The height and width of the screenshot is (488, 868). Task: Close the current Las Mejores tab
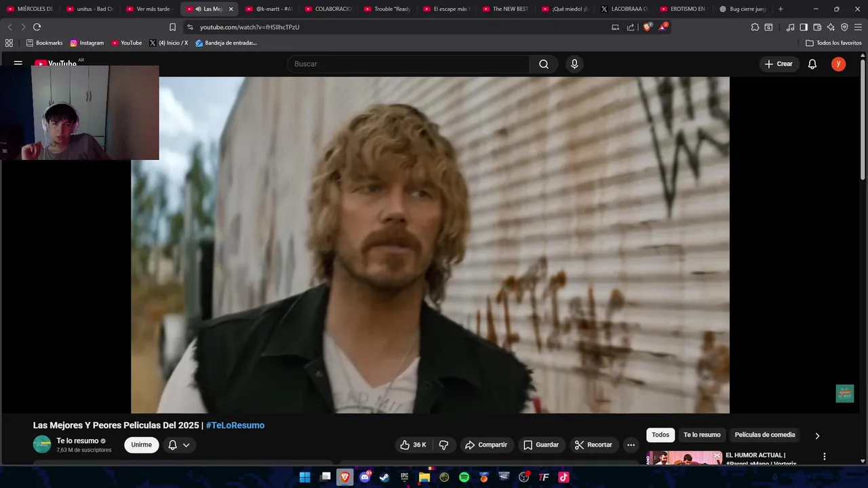pos(231,9)
